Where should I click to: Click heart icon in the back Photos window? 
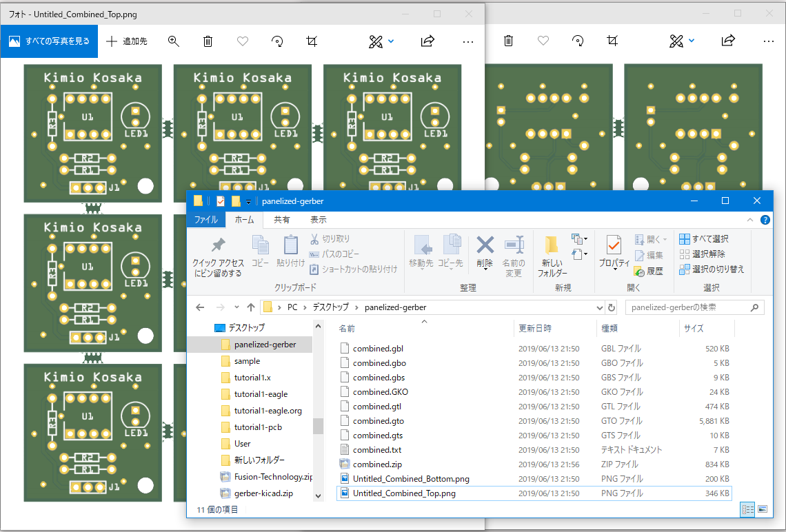(543, 41)
